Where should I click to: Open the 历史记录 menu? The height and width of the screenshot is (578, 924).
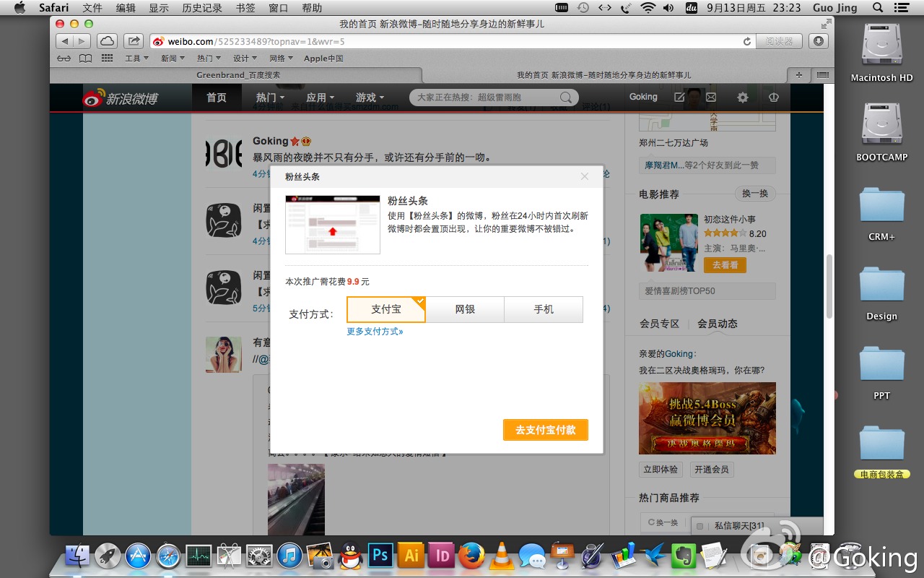point(202,8)
